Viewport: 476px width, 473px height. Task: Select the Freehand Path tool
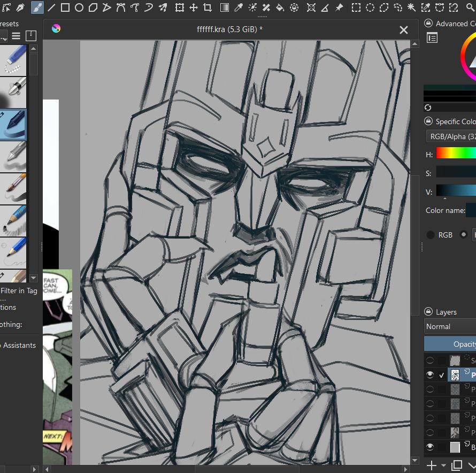click(x=134, y=7)
